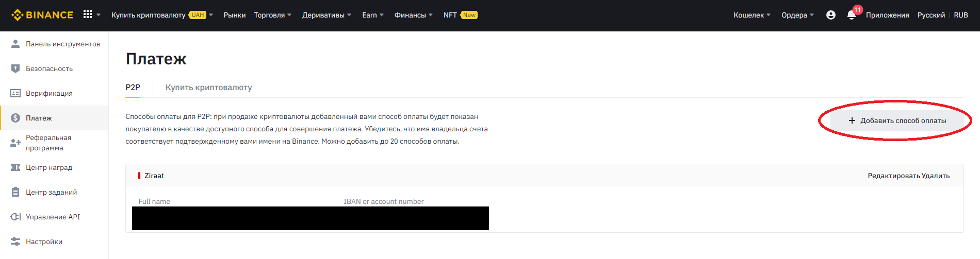Open the Binance logo home link

pyautogui.click(x=42, y=15)
